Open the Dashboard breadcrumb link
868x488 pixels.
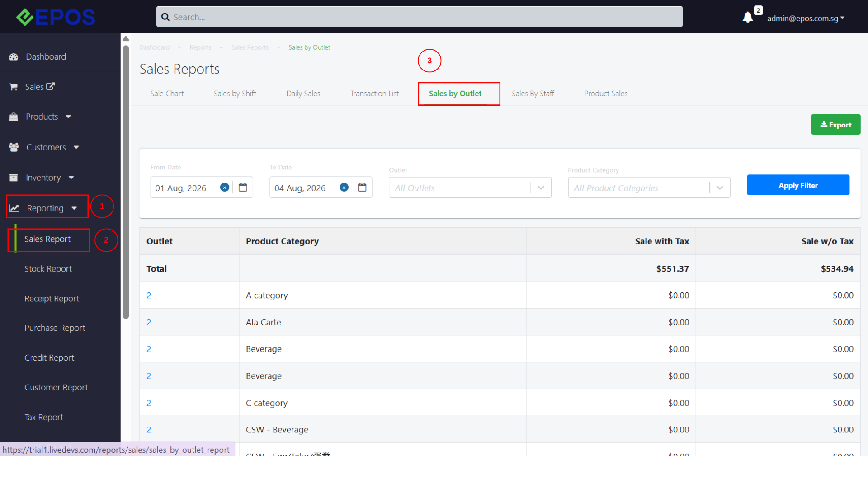coord(154,47)
